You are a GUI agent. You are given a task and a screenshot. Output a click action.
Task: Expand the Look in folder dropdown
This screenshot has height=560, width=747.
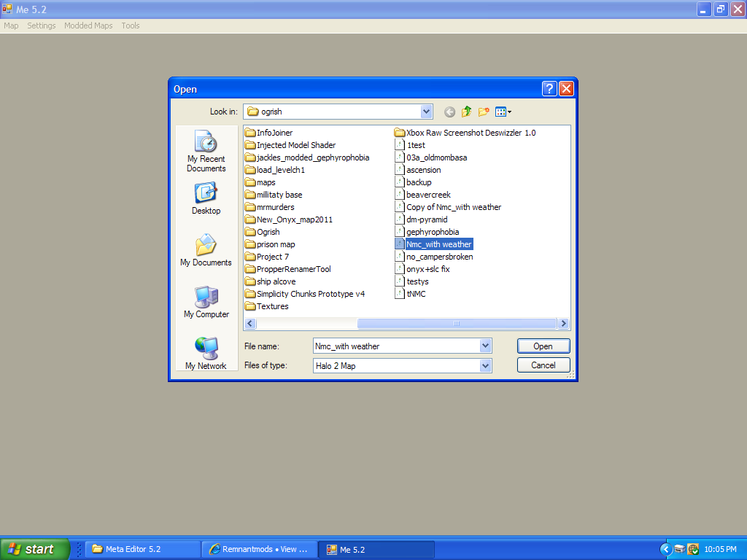[427, 112]
